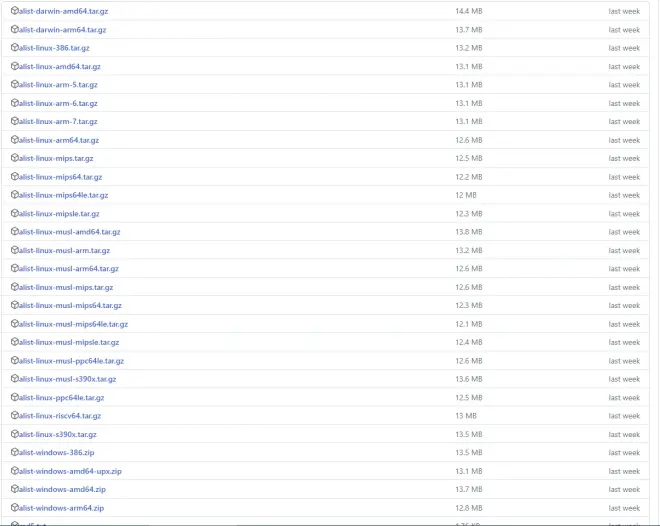Image resolution: width=660 pixels, height=526 pixels.
Task: Click 'last week' on alist-windows-amd64.zip row
Action: tap(624, 489)
